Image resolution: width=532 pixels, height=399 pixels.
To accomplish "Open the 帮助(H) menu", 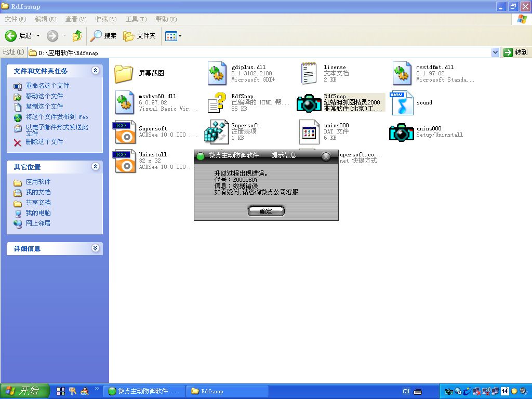I will click(166, 19).
